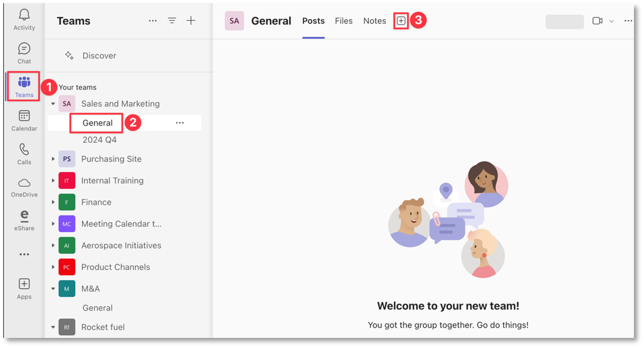
Task: Click the SA channel avatar in header
Action: click(234, 21)
